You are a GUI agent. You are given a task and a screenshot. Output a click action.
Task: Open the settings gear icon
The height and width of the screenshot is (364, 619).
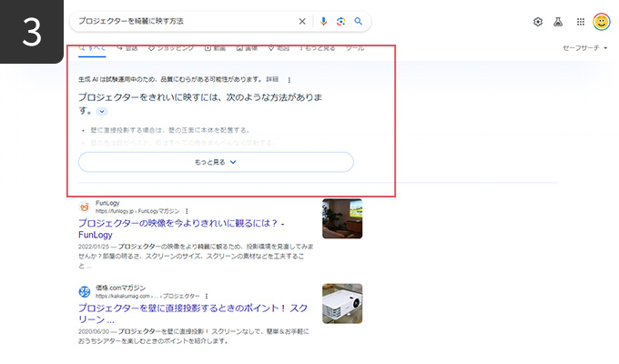click(538, 22)
